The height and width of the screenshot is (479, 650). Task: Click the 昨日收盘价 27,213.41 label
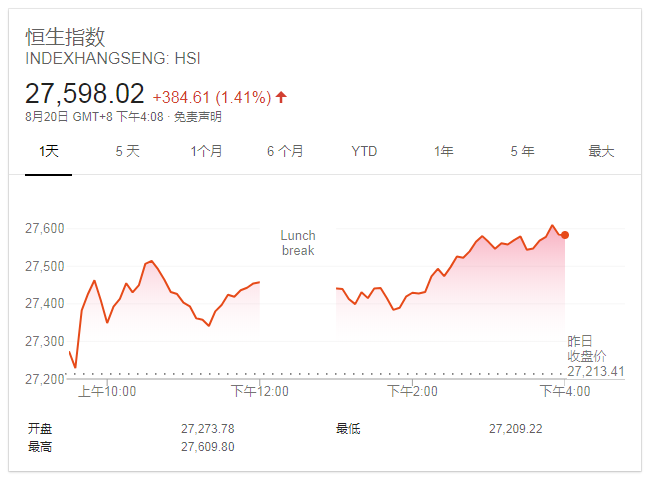pos(596,356)
